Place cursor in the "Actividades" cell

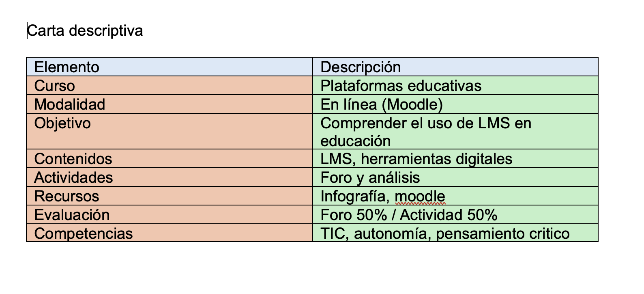pos(73,177)
